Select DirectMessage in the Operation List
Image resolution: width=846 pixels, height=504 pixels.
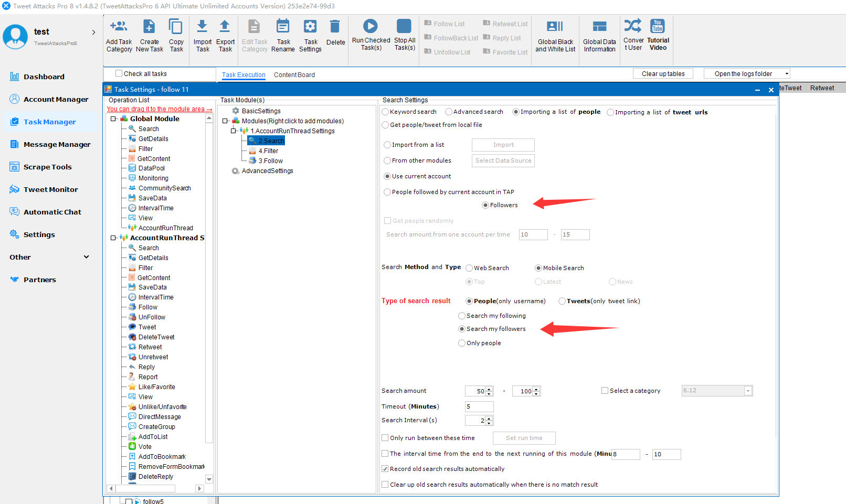click(160, 417)
